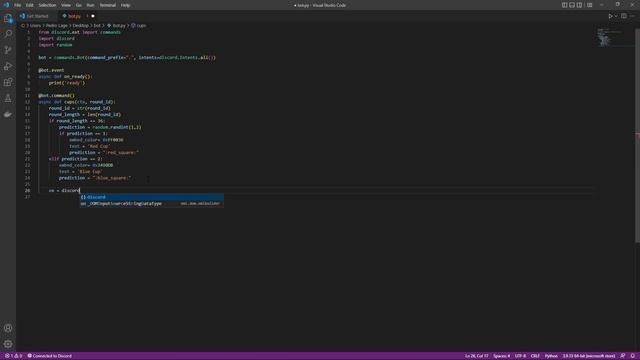This screenshot has height=360, width=640.
Task: Run the Python file with the play icon
Action: coord(610,16)
